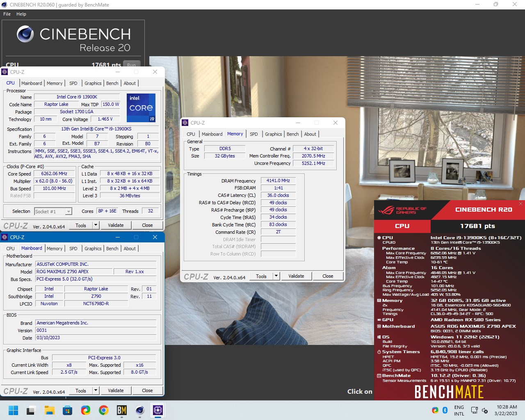Image resolution: width=525 pixels, height=420 pixels.
Task: Switch to SPD tab in CPU-Z CPU window
Action: [x=73, y=83]
